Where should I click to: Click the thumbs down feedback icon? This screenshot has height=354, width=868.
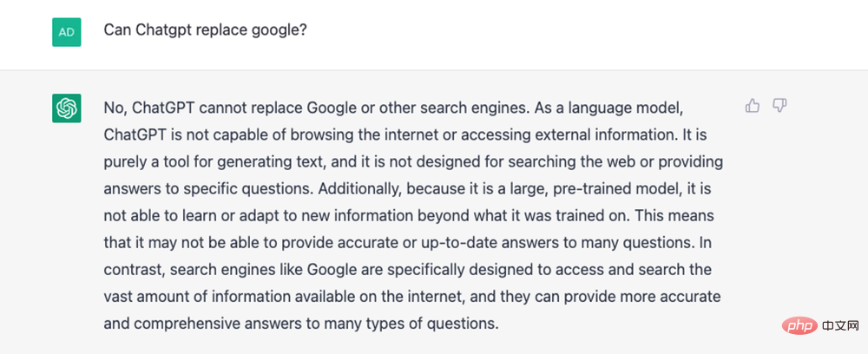[x=779, y=106]
